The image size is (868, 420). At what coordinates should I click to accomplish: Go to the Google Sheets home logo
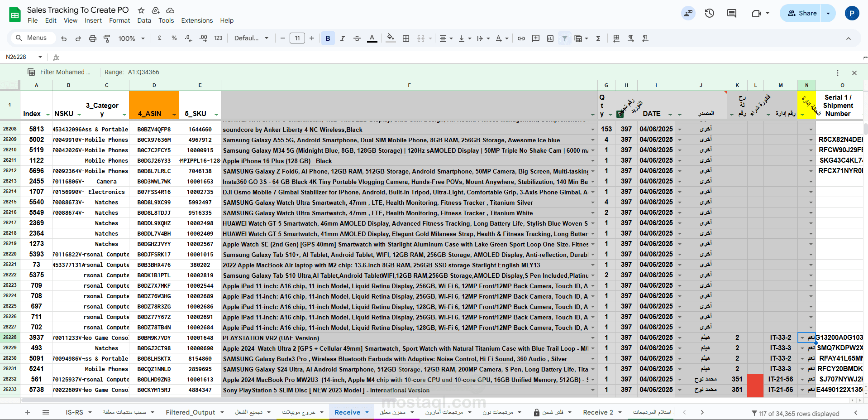click(x=15, y=14)
